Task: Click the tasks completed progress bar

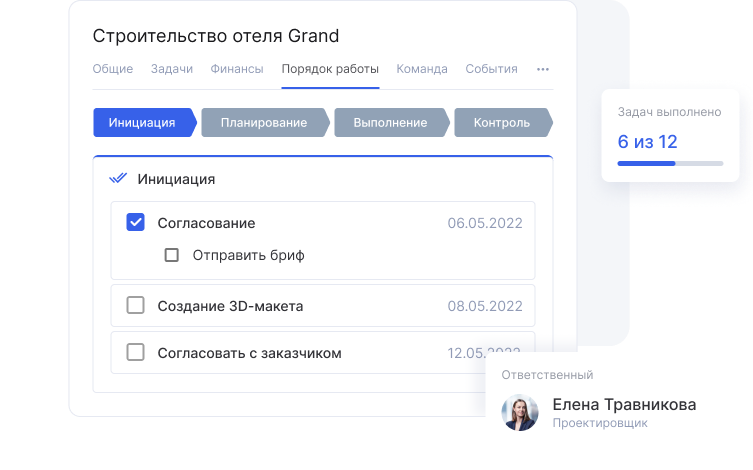Action: point(670,163)
